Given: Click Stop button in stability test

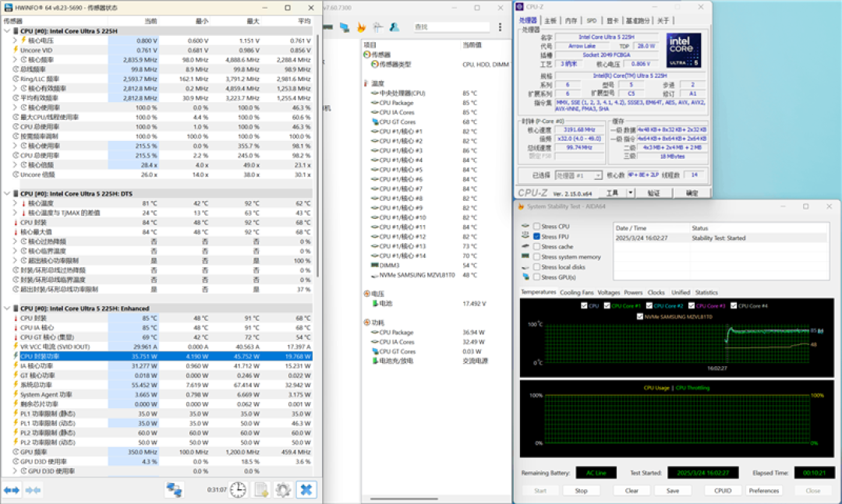Looking at the screenshot, I should click(581, 491).
